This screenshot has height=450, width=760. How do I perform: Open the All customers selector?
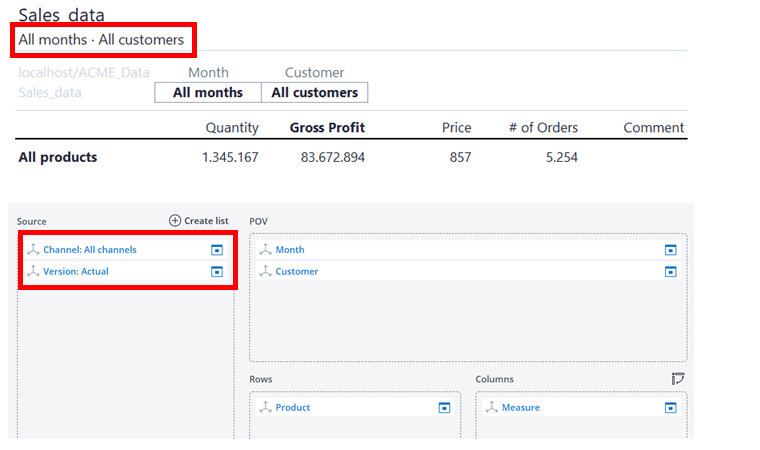[314, 93]
